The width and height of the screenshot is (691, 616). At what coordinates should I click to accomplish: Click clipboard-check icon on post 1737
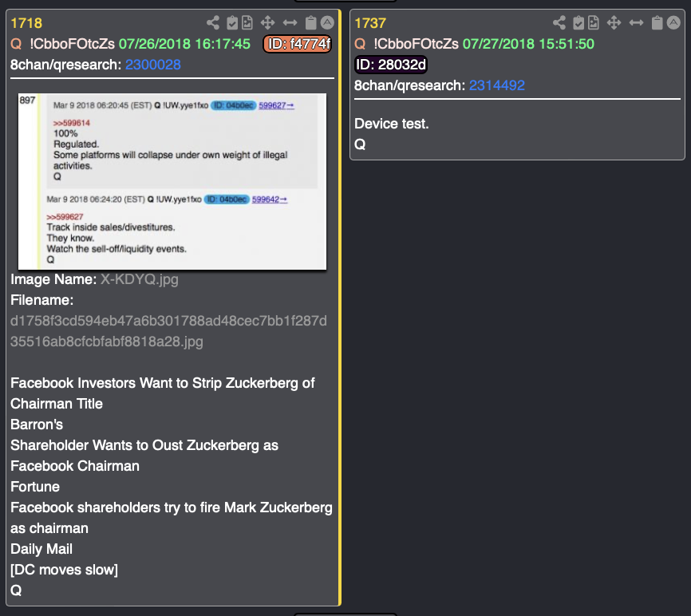(x=578, y=23)
